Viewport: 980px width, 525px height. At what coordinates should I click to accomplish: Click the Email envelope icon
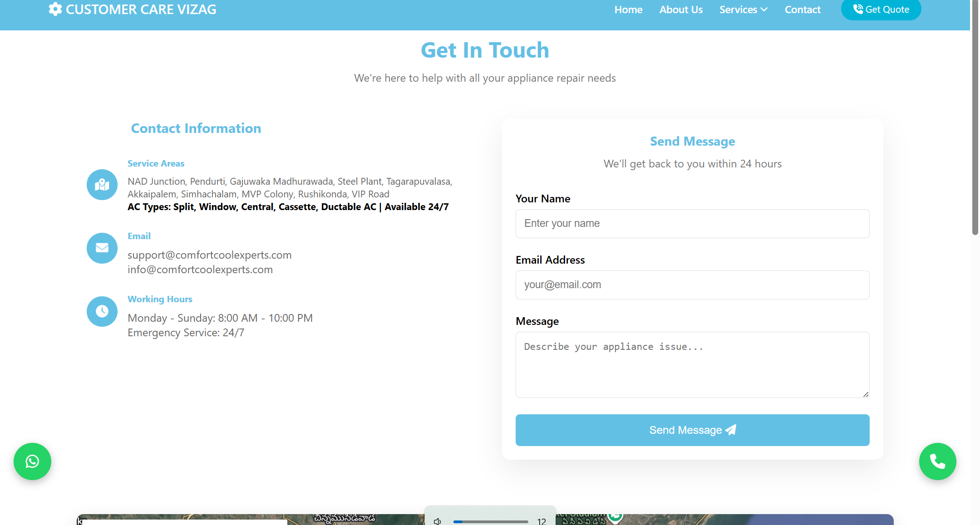click(x=102, y=248)
